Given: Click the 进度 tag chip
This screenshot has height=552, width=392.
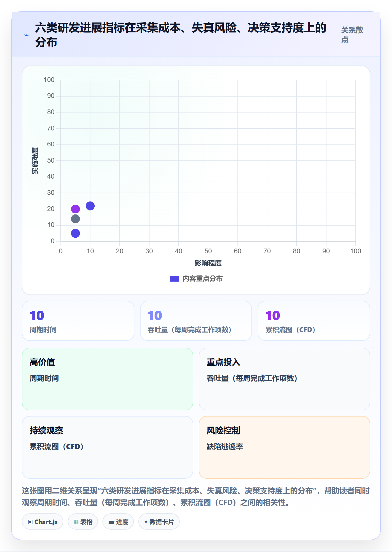Looking at the screenshot, I should [118, 521].
